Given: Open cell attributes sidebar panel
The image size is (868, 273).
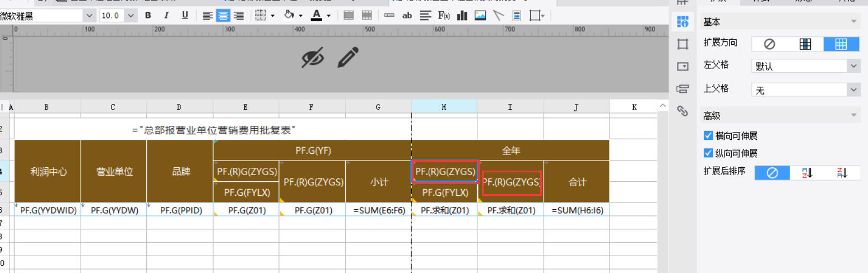Looking at the screenshot, I should pyautogui.click(x=683, y=22).
